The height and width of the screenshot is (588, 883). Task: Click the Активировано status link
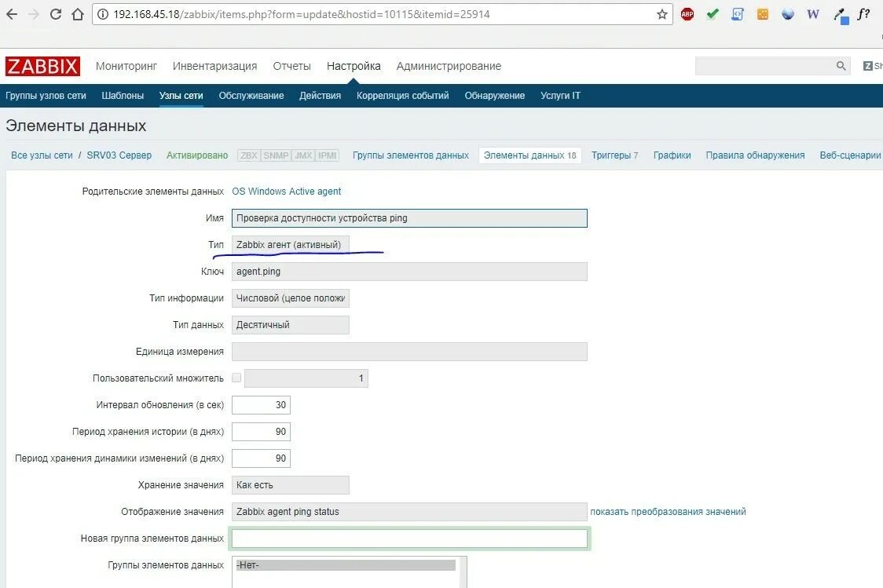click(197, 155)
